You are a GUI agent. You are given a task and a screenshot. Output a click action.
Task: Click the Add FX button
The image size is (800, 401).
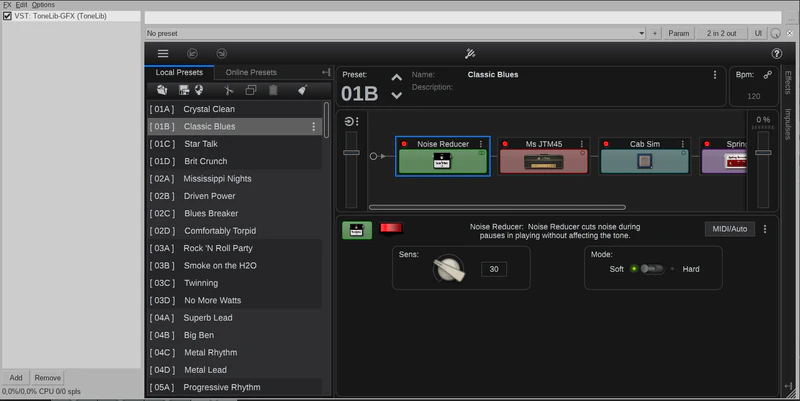(16, 378)
